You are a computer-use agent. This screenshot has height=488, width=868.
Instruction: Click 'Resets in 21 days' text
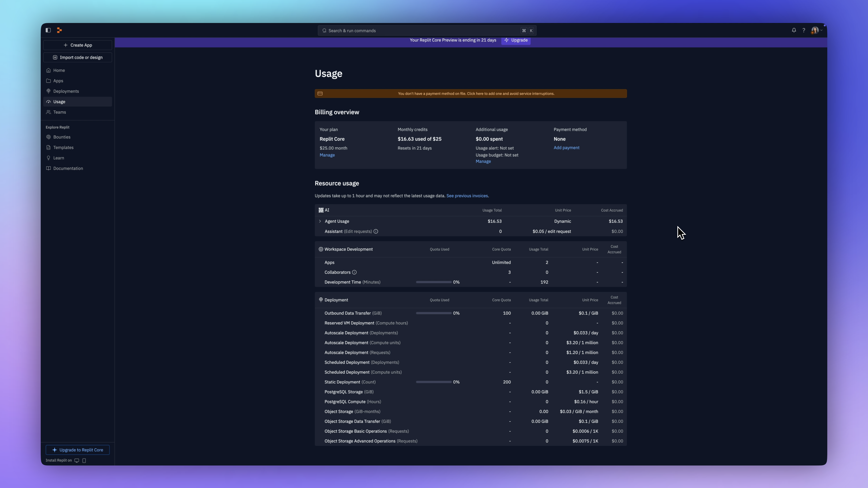[415, 148]
